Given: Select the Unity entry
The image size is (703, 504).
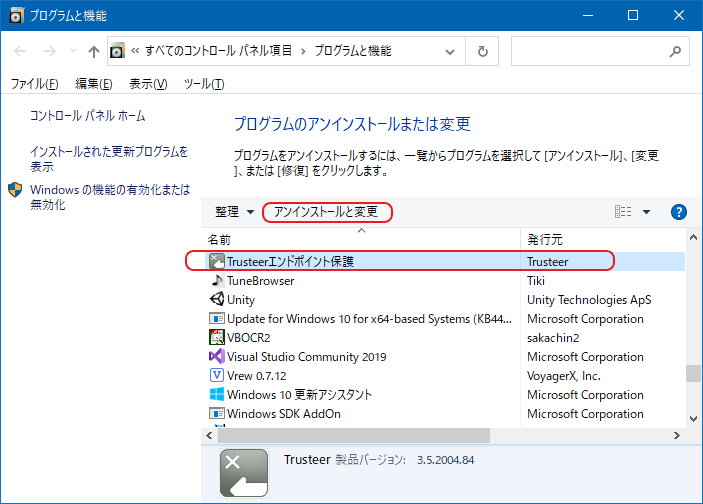Looking at the screenshot, I should (241, 300).
